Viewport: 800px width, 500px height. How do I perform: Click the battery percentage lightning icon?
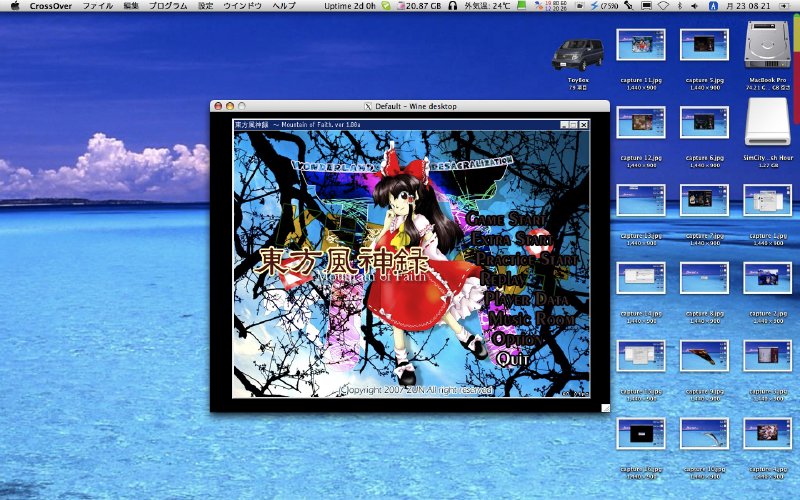(x=604, y=6)
